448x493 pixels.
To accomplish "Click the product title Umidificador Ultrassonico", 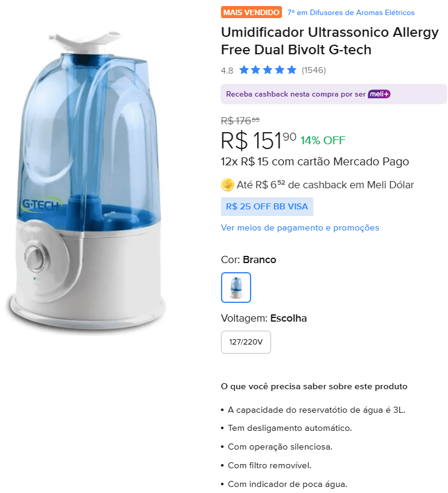I will click(x=330, y=41).
